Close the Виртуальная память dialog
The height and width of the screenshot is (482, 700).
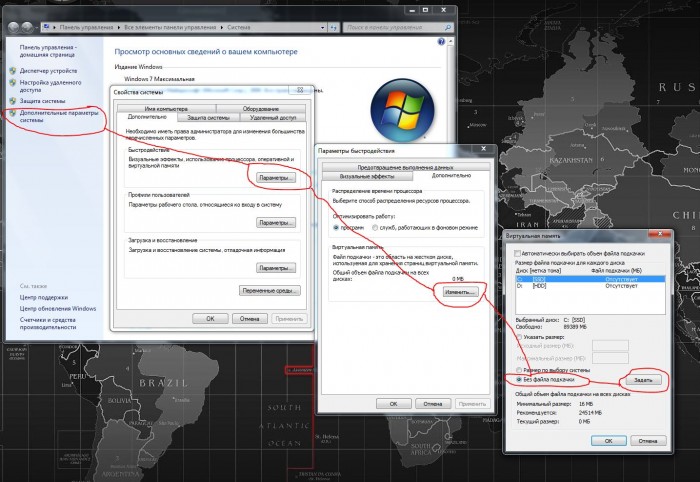click(659, 234)
